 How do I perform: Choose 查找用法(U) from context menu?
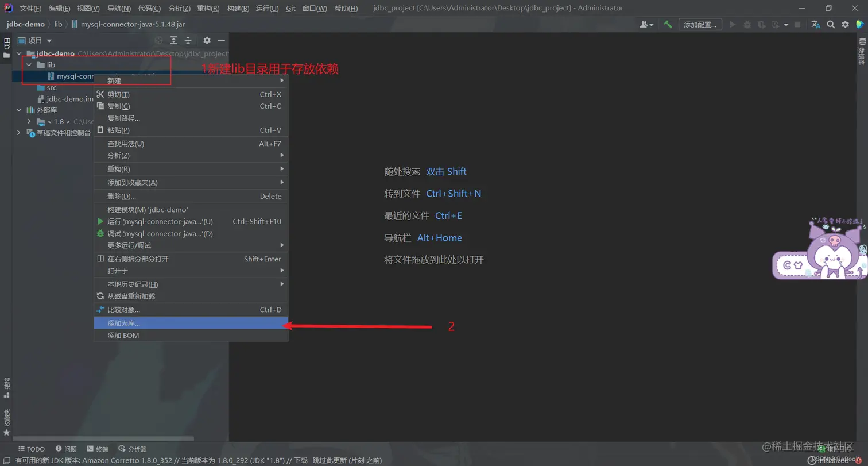191,144
